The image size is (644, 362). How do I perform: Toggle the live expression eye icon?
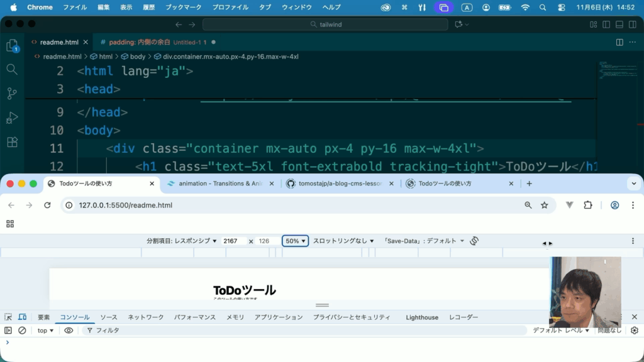[x=69, y=330]
